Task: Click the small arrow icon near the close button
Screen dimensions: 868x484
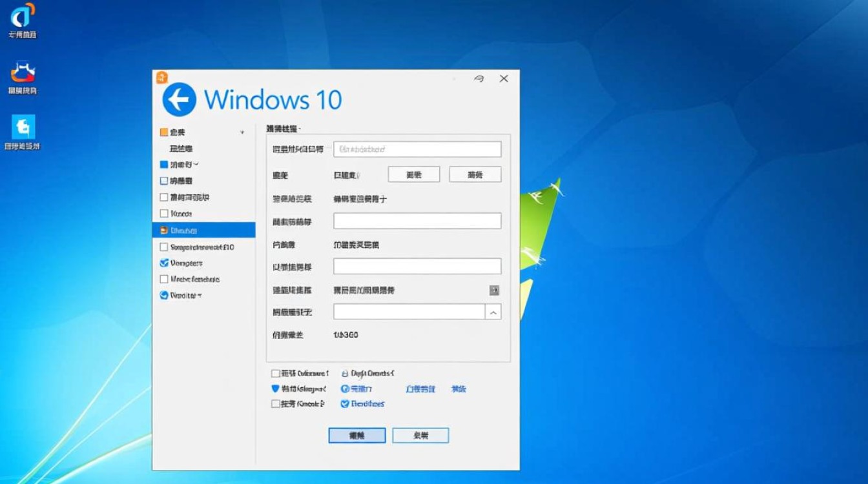Action: coord(479,78)
